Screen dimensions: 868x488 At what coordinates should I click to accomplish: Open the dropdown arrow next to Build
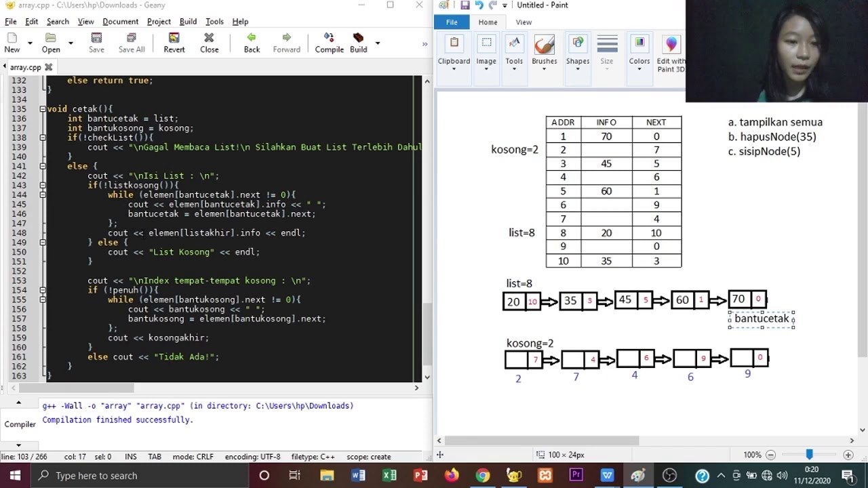[x=377, y=43]
